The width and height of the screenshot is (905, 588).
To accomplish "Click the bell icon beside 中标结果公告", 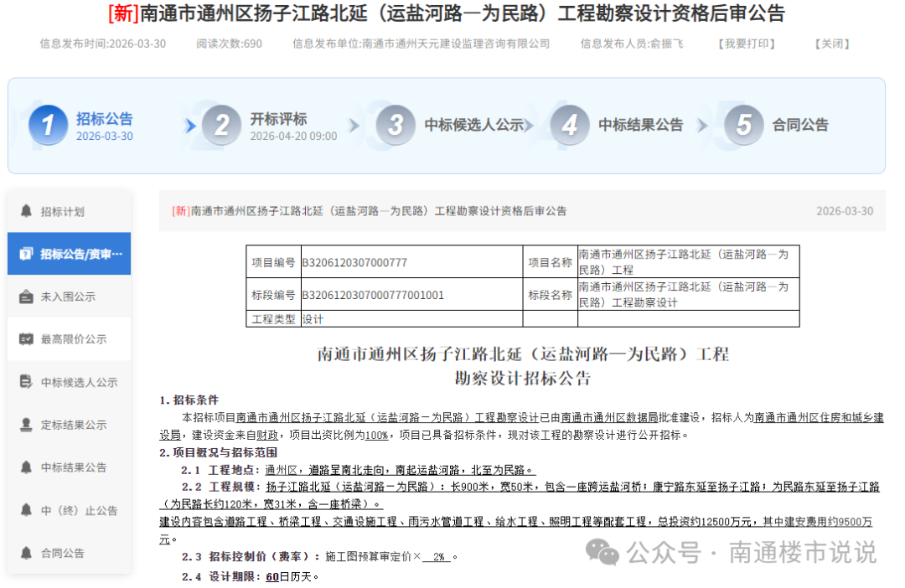I will point(27,467).
